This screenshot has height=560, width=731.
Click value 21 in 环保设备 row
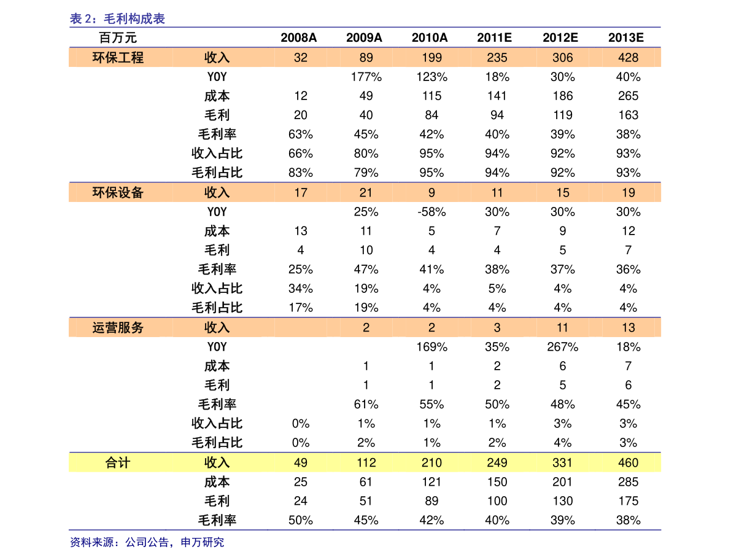366,193
